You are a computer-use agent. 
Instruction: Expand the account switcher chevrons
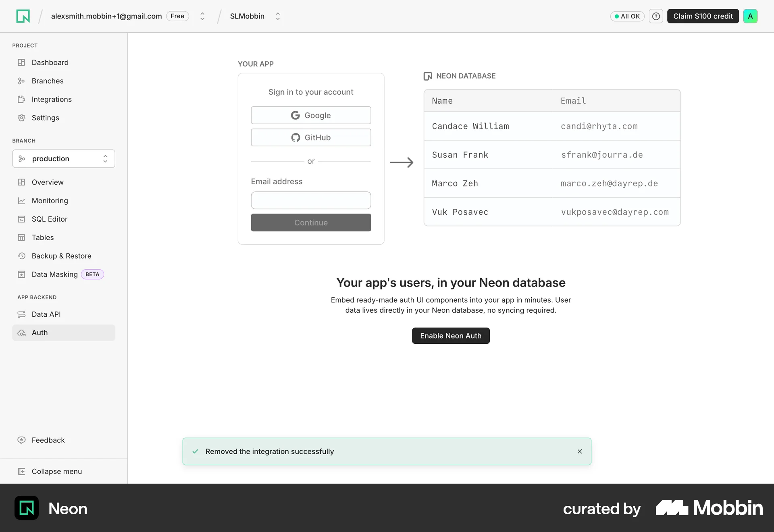[x=202, y=16]
